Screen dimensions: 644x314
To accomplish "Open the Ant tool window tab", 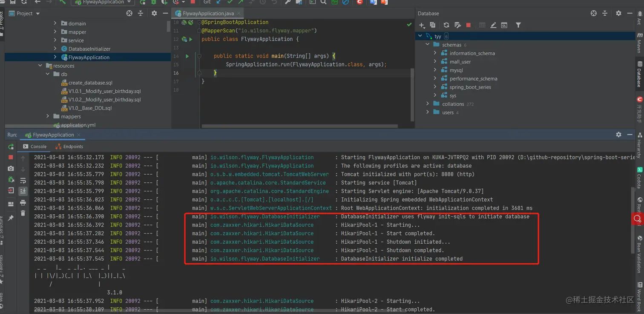I will coord(639,19).
